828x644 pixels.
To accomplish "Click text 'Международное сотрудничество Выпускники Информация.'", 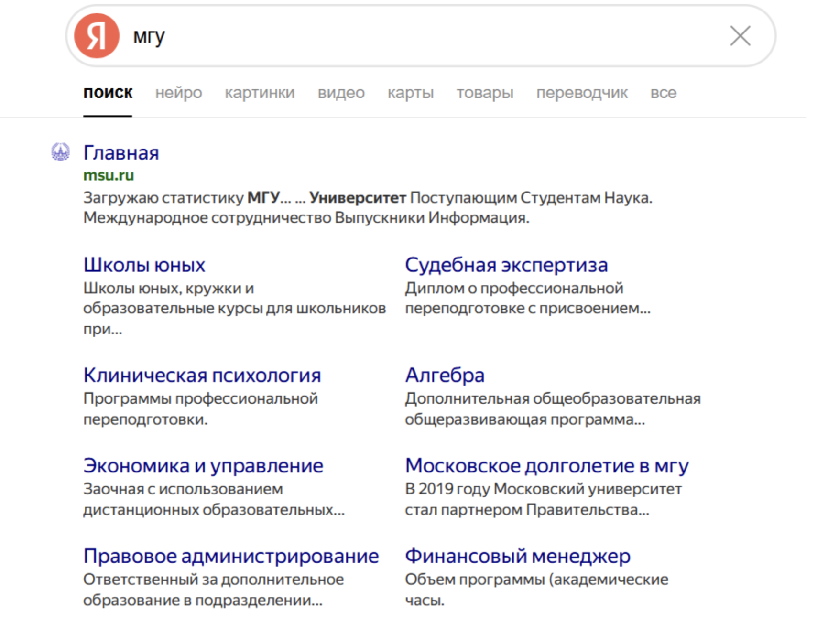I will (x=306, y=218).
